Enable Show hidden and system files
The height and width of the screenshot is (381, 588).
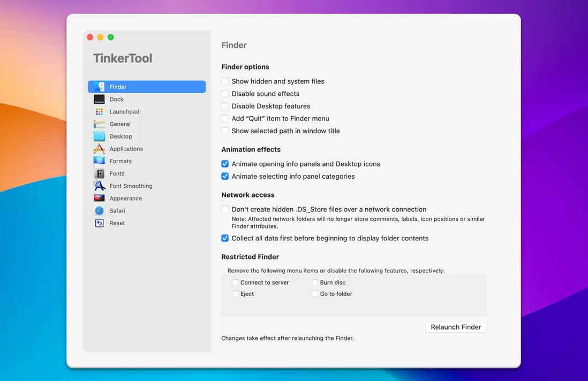tap(225, 81)
